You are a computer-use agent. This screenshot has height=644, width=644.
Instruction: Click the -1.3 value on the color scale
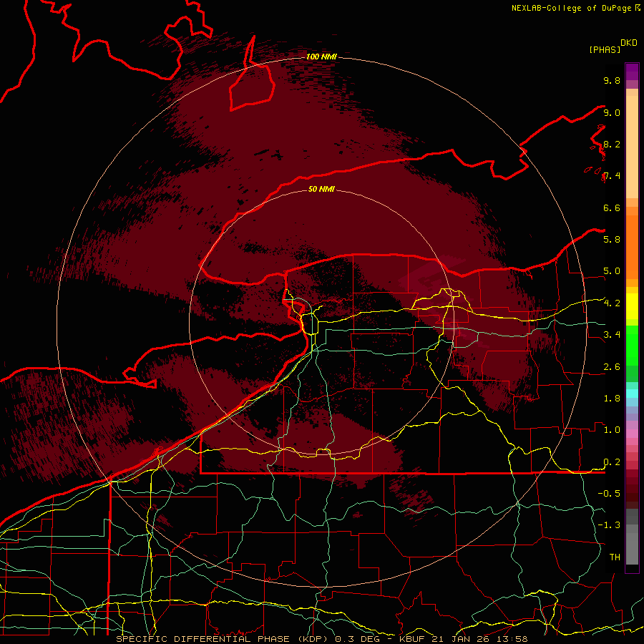(609, 525)
